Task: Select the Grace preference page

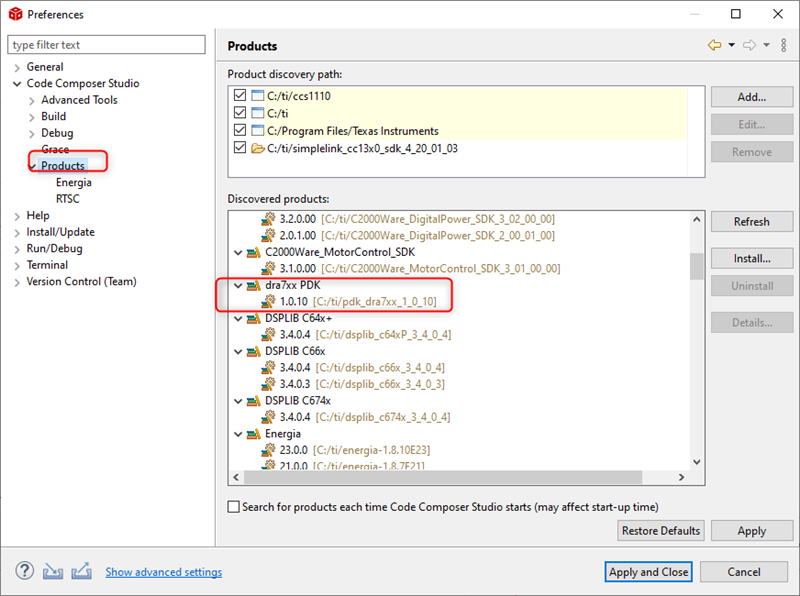Action: pyautogui.click(x=55, y=149)
